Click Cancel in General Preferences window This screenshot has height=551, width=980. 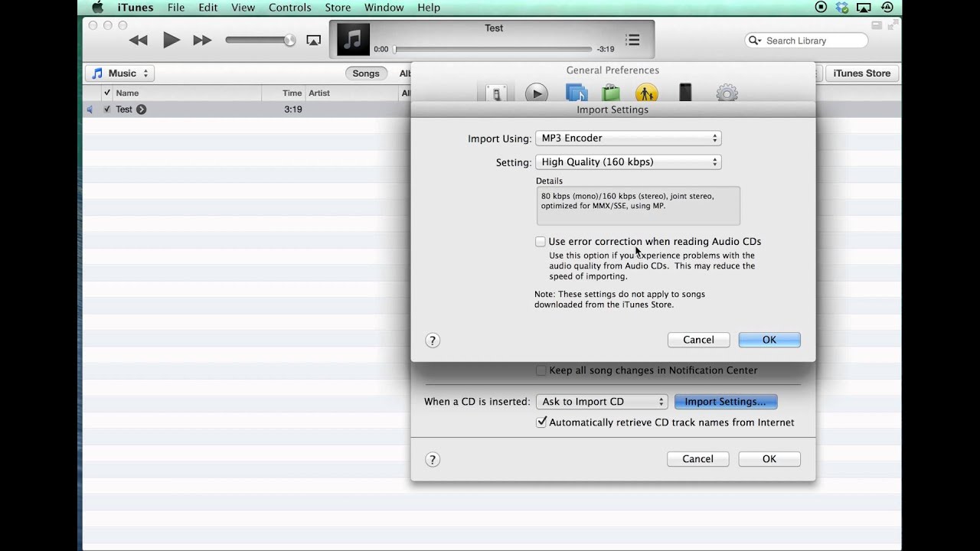pos(697,459)
